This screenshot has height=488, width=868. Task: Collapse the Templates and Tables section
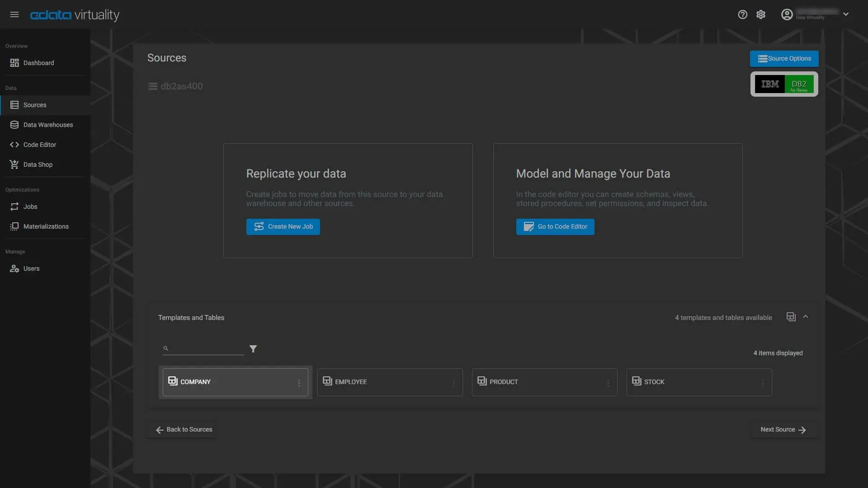coord(806,317)
